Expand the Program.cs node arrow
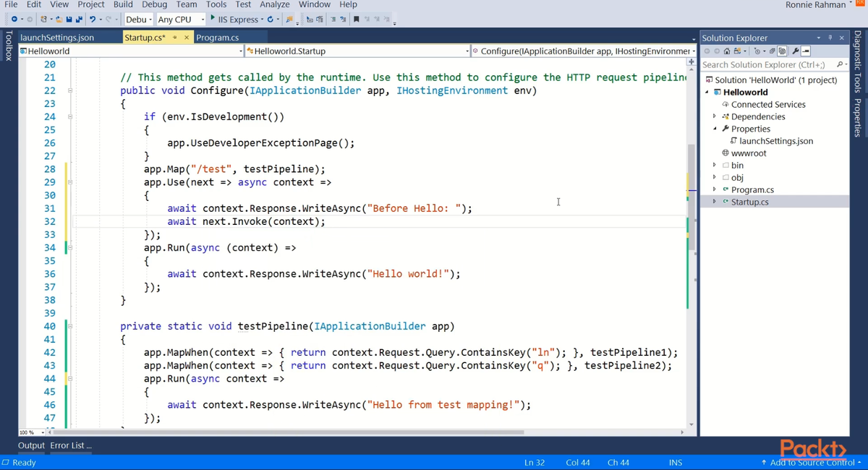The image size is (868, 470). 715,189
